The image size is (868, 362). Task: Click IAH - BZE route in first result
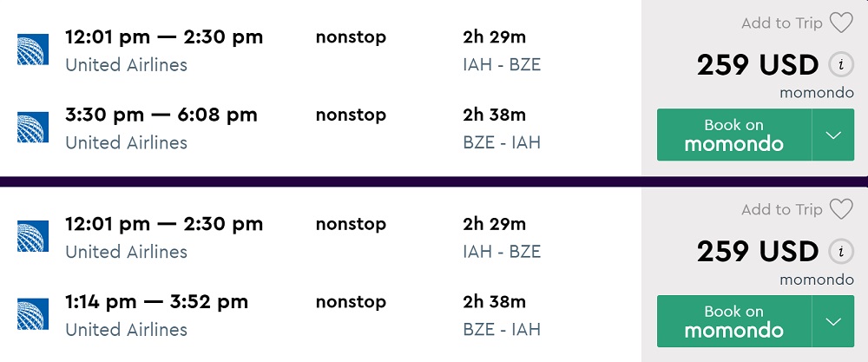pyautogui.click(x=502, y=65)
